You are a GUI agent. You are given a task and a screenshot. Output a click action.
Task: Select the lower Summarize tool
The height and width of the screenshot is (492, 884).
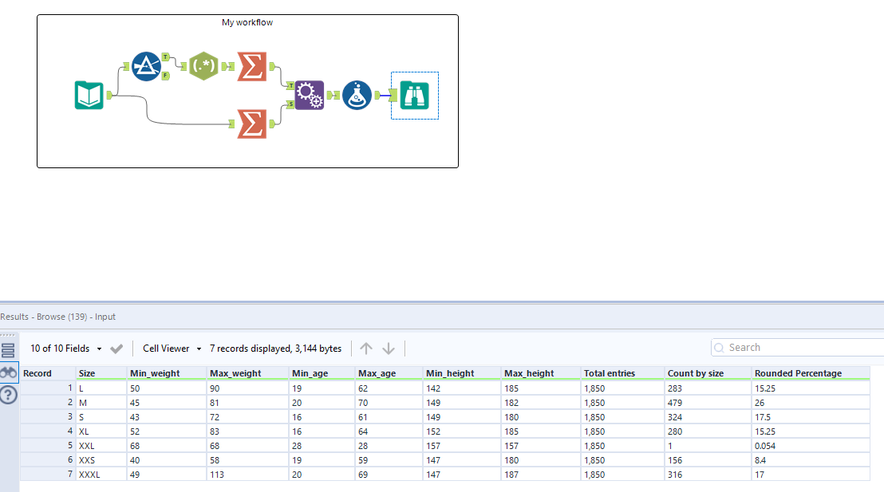pos(252,124)
